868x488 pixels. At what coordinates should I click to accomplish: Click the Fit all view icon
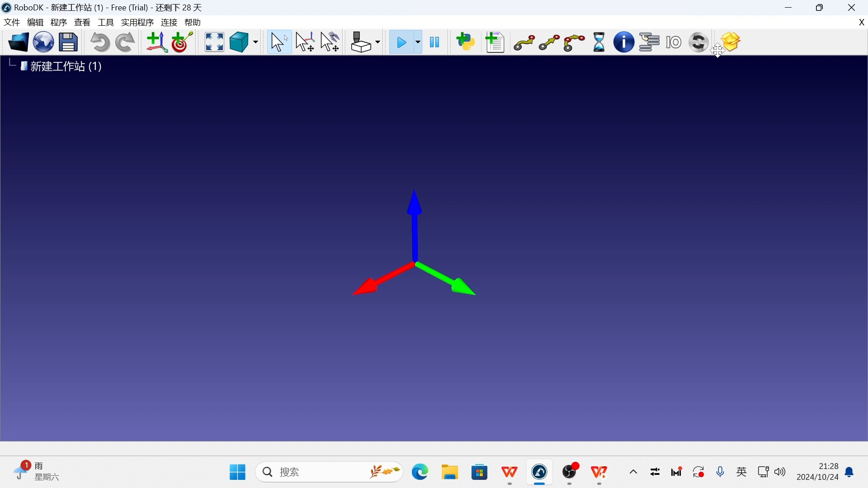click(214, 42)
